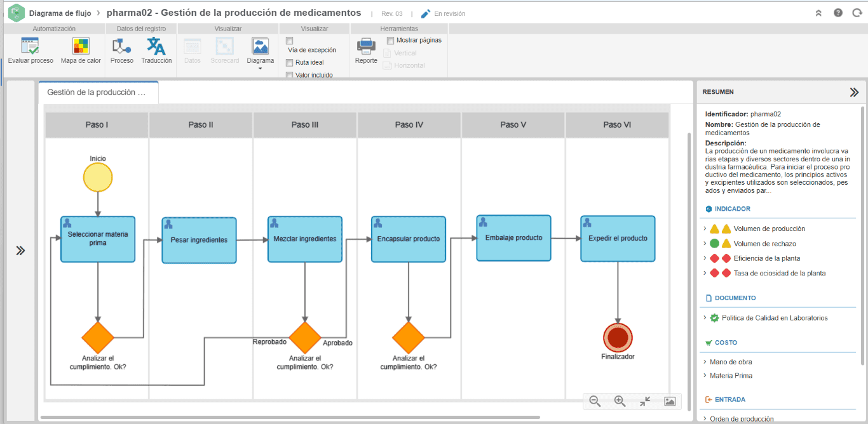Fit diagram using the collapse arrows icon
Screen dimensions: 868x424
645,401
